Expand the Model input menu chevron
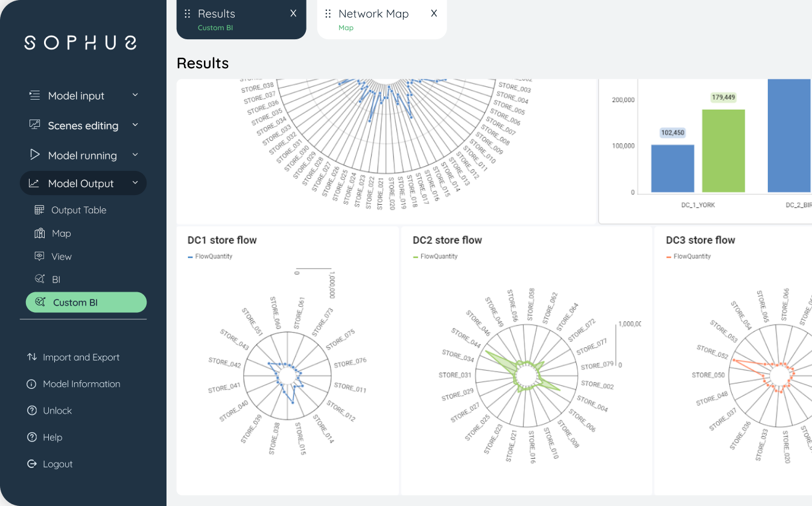 [x=135, y=95]
